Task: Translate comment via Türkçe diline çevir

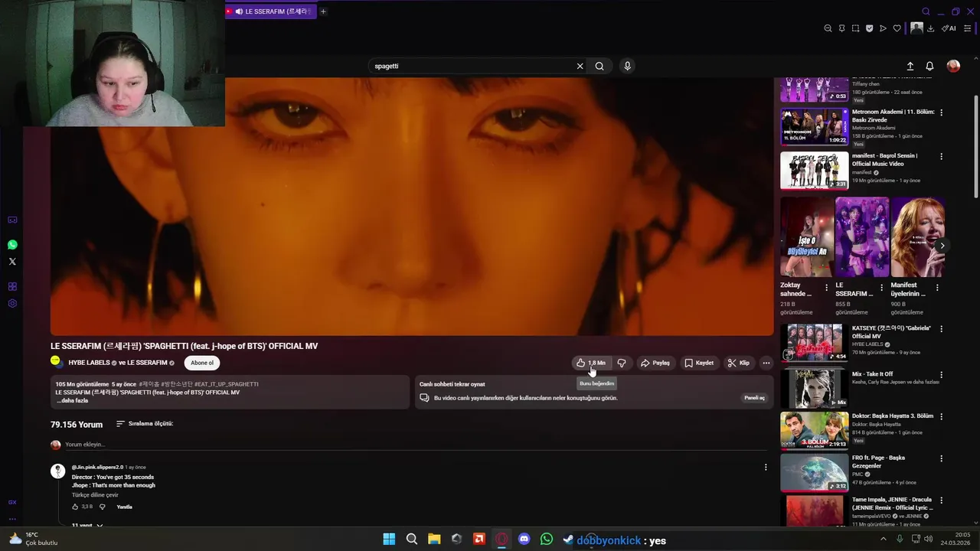Action: point(95,495)
